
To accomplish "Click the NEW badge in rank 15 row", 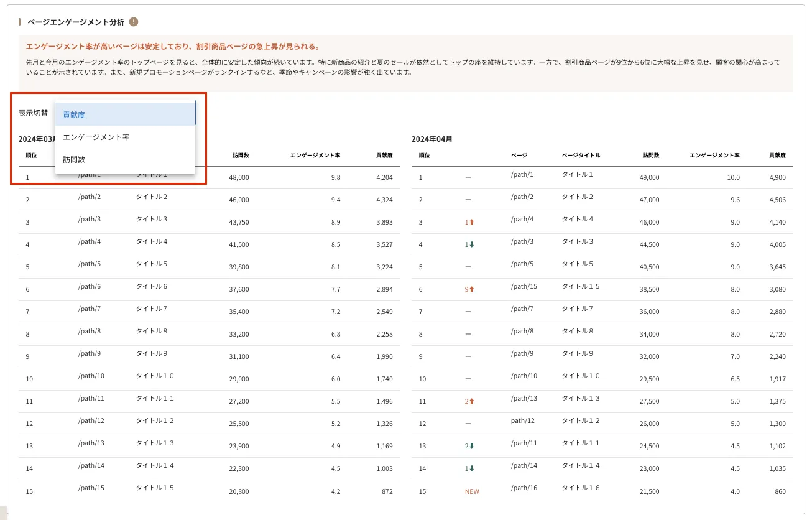I will [472, 491].
